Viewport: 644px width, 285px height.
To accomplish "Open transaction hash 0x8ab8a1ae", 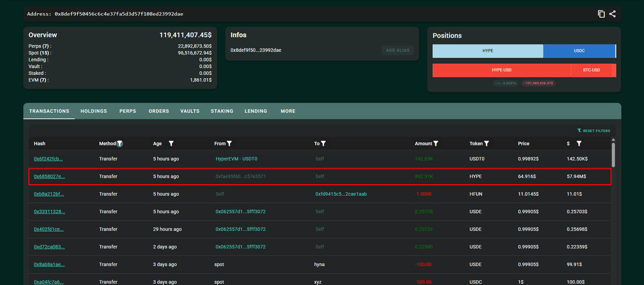I will pyautogui.click(x=49, y=265).
